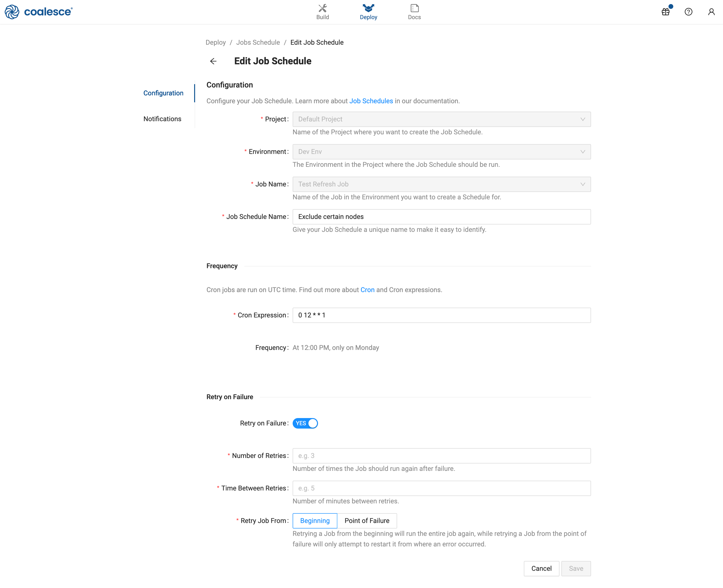Image resolution: width=723 pixels, height=588 pixels.
Task: Open the help question mark icon
Action: pyautogui.click(x=688, y=12)
